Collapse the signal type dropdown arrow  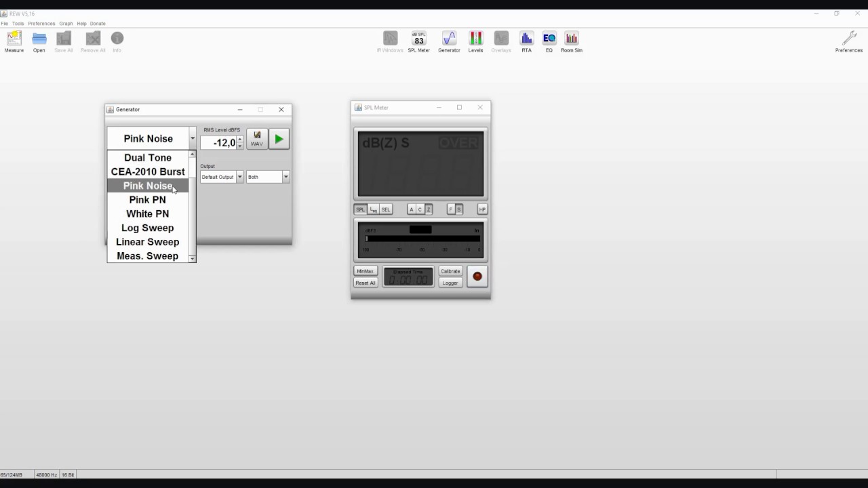click(x=193, y=138)
